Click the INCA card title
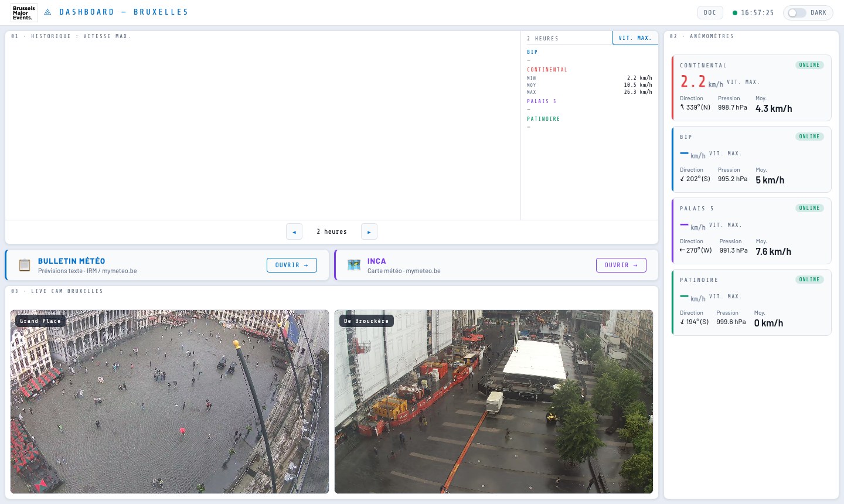Screen dimensions: 844x504 (x=376, y=261)
